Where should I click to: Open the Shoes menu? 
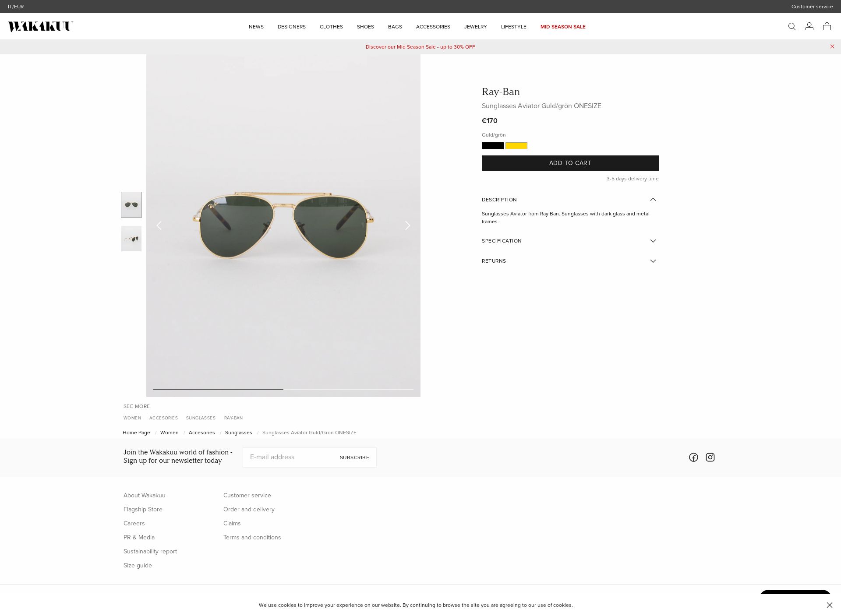click(365, 27)
